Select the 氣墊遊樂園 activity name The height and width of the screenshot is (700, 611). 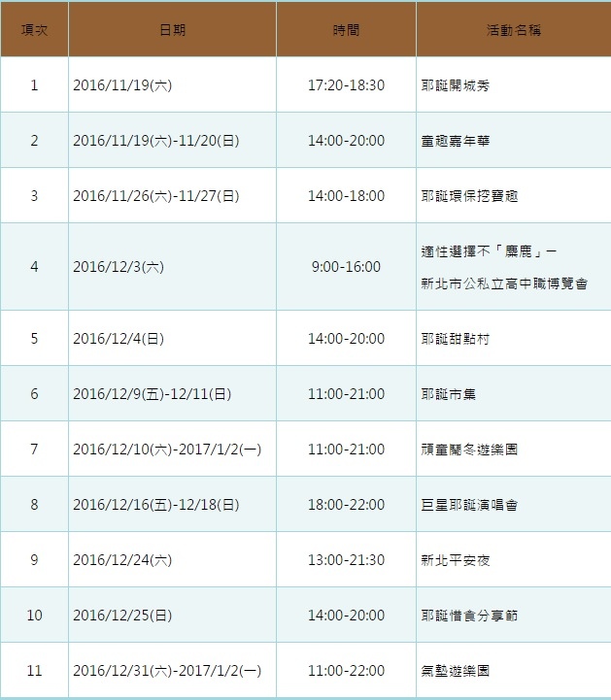[456, 671]
